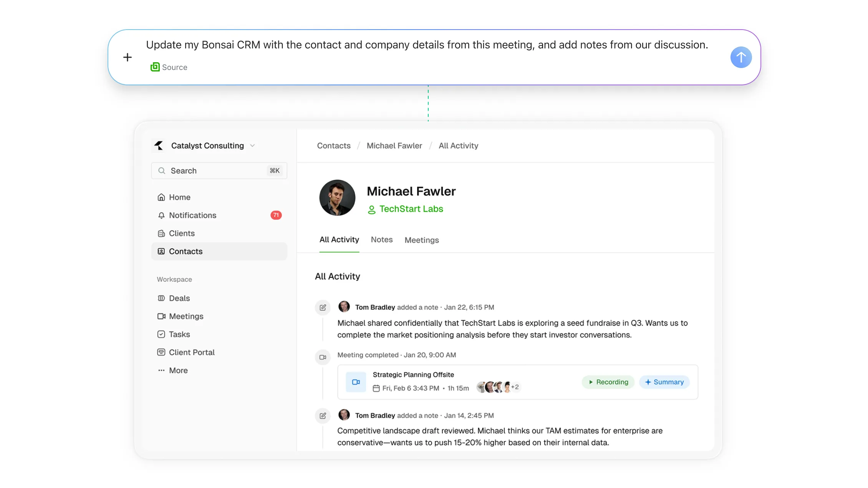Viewport: 868px width, 488px height.
Task: Click the note edit icon for Jan 14
Action: [323, 416]
